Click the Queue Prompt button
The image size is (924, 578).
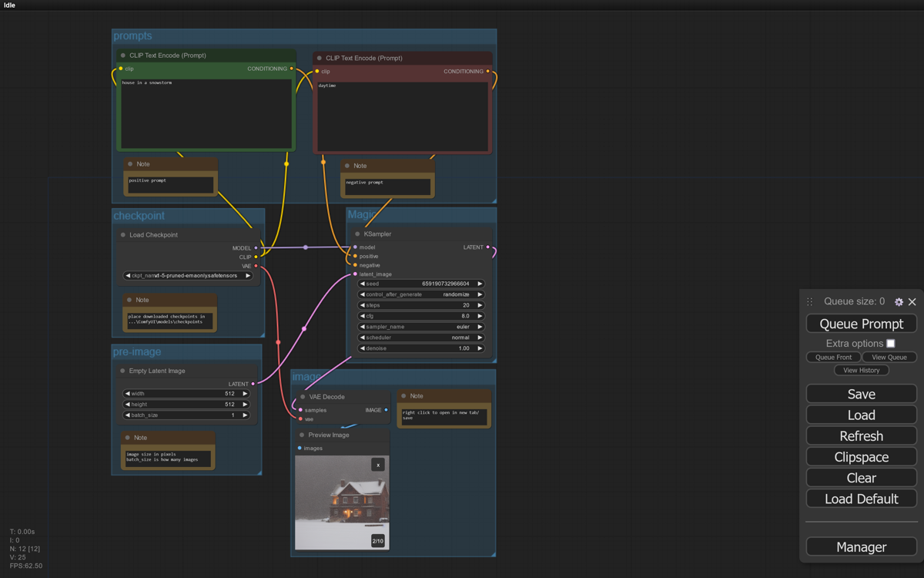pos(861,324)
